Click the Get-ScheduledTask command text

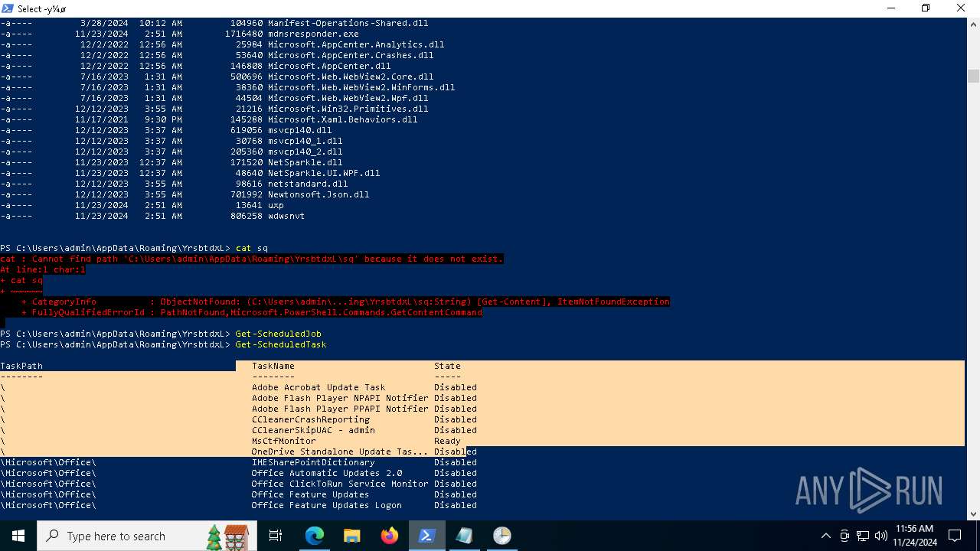point(281,344)
